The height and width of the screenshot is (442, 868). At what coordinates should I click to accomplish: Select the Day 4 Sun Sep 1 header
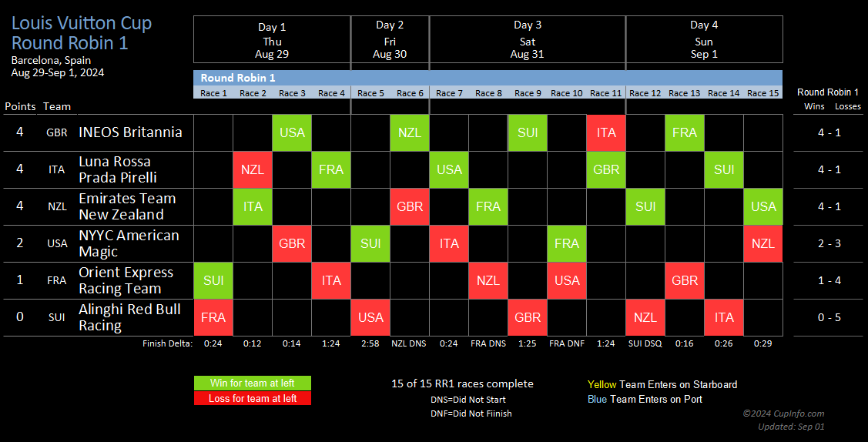(704, 39)
